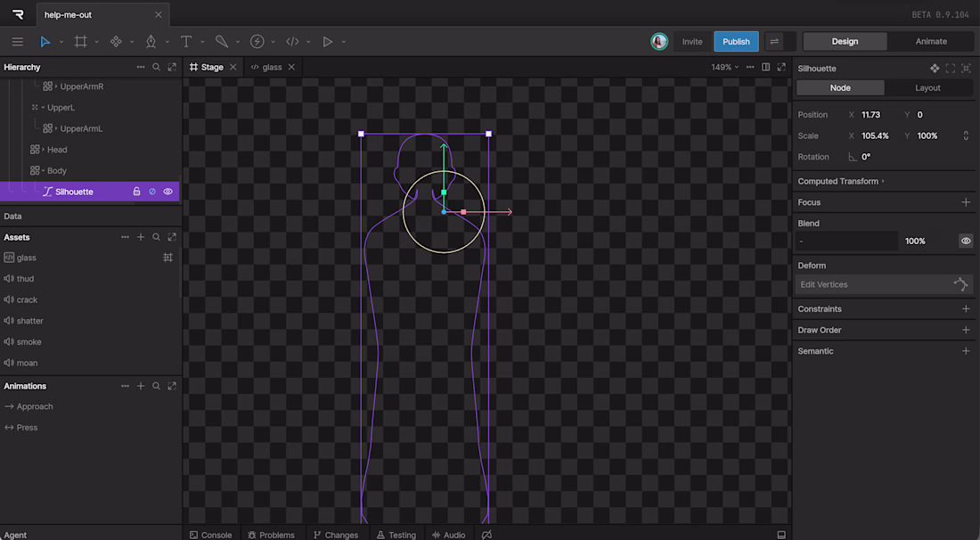Open the Layout inspector tab

(x=927, y=88)
